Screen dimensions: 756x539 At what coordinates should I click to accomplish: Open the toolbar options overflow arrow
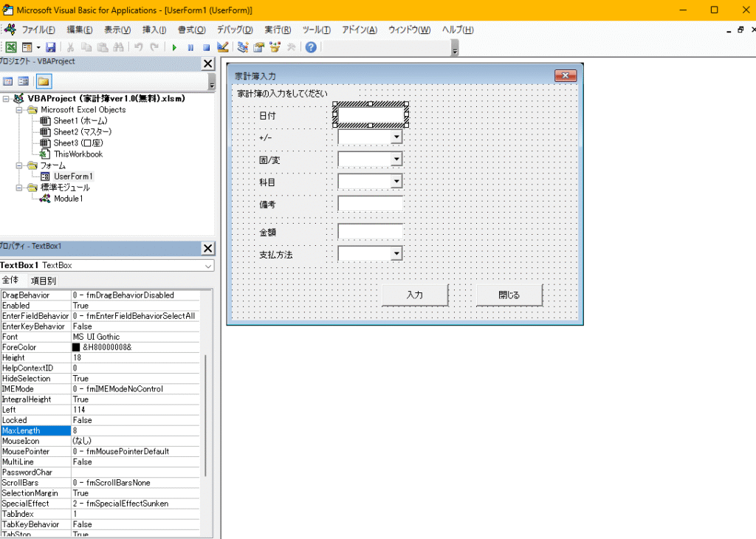click(x=455, y=48)
